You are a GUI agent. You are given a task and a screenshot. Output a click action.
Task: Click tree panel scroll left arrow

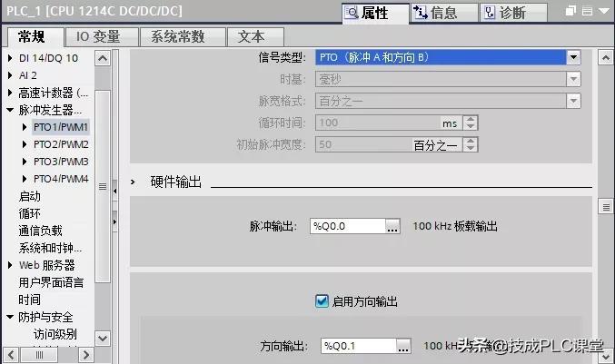(11, 355)
